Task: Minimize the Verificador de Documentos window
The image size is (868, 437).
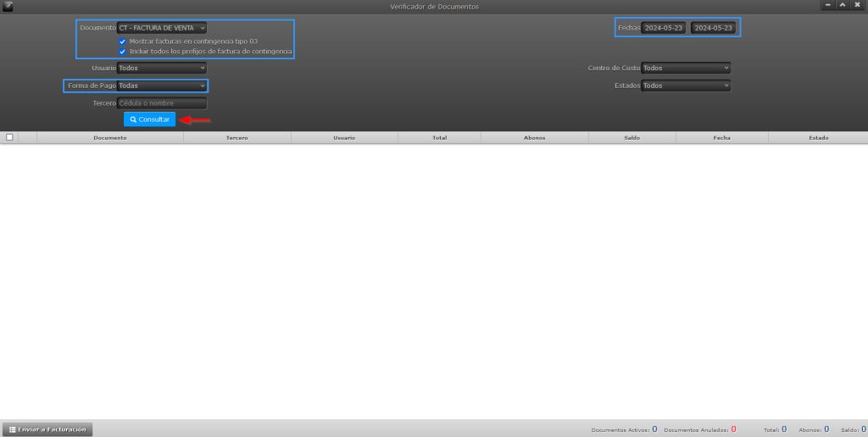Action: click(827, 5)
